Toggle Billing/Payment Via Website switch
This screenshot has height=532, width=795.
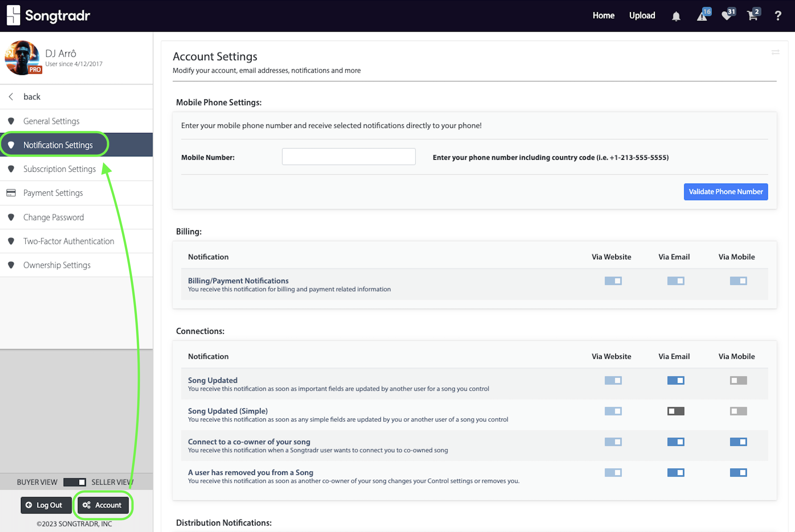[x=613, y=281]
